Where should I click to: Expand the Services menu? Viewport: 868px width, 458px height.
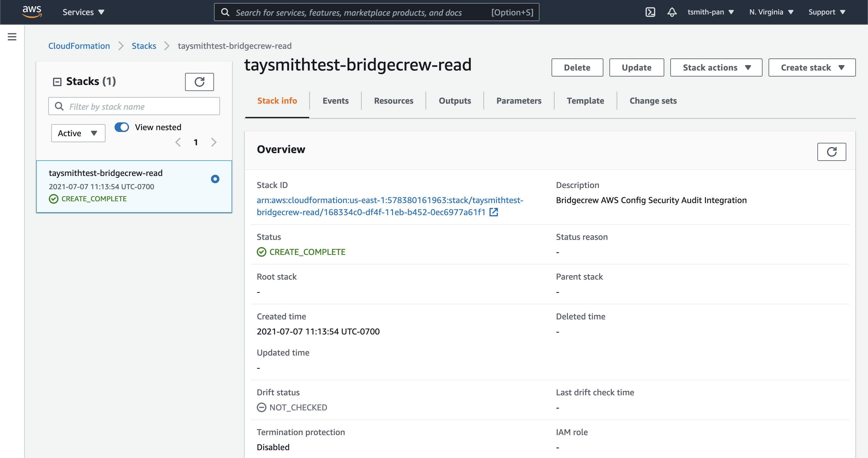[x=83, y=12]
